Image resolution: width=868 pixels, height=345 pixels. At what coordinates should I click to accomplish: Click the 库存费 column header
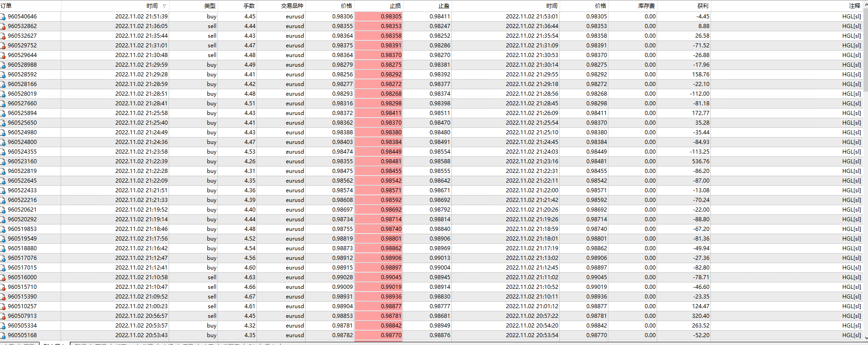click(x=633, y=6)
